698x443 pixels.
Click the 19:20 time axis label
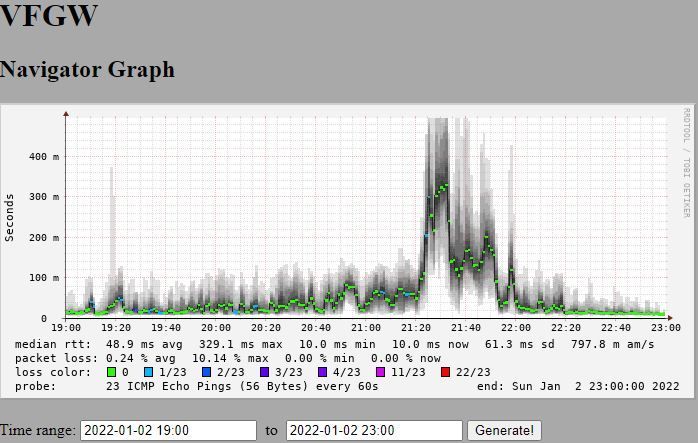pos(116,328)
